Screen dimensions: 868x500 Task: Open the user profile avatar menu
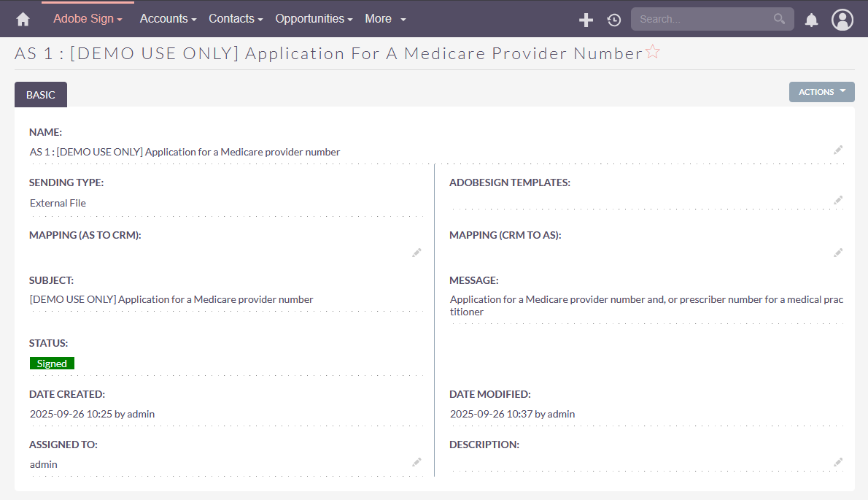click(842, 20)
